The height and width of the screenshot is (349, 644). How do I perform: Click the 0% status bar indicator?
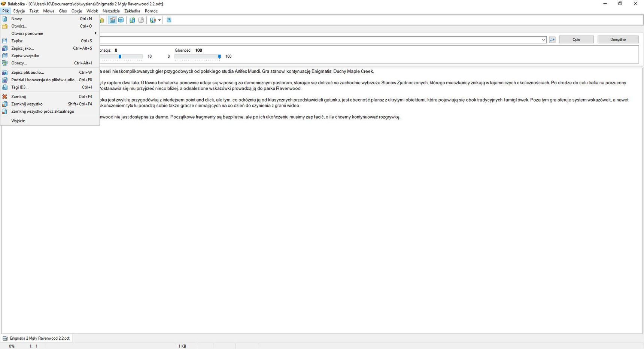[x=12, y=346]
